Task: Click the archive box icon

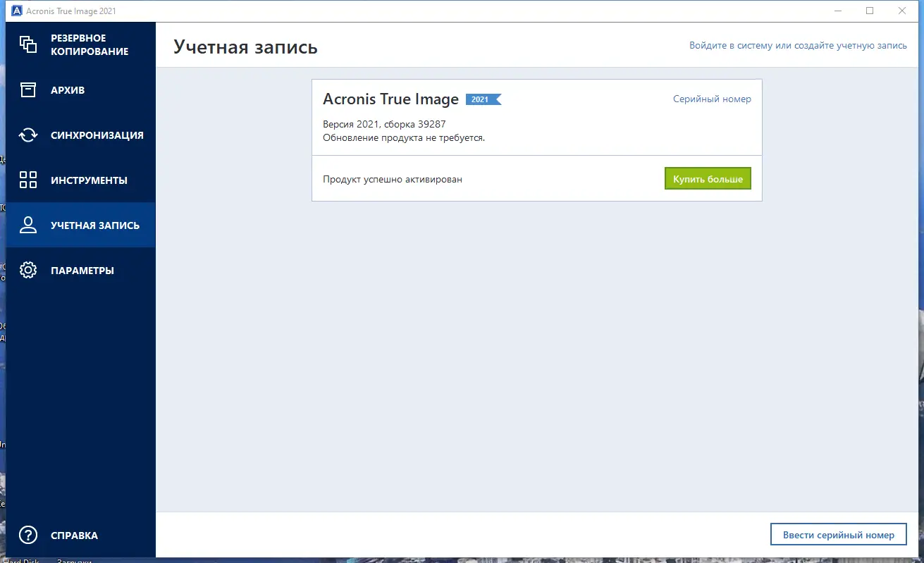Action: (x=28, y=90)
